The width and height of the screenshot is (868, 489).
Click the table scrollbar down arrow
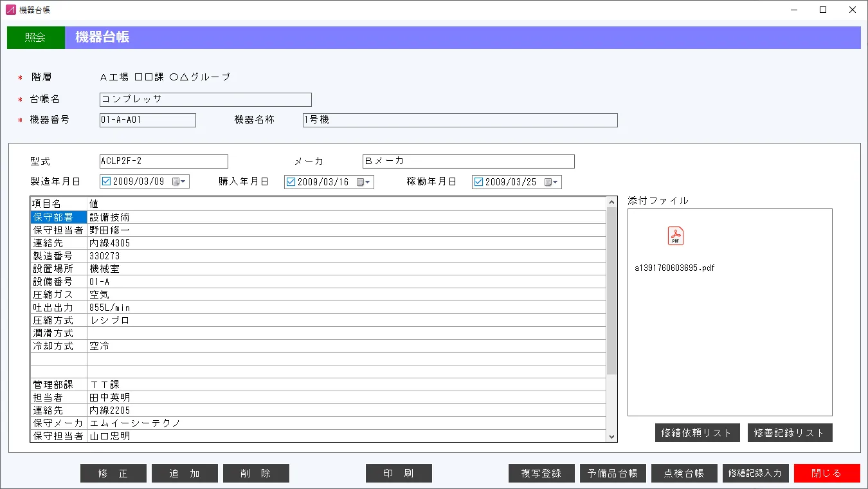(611, 436)
